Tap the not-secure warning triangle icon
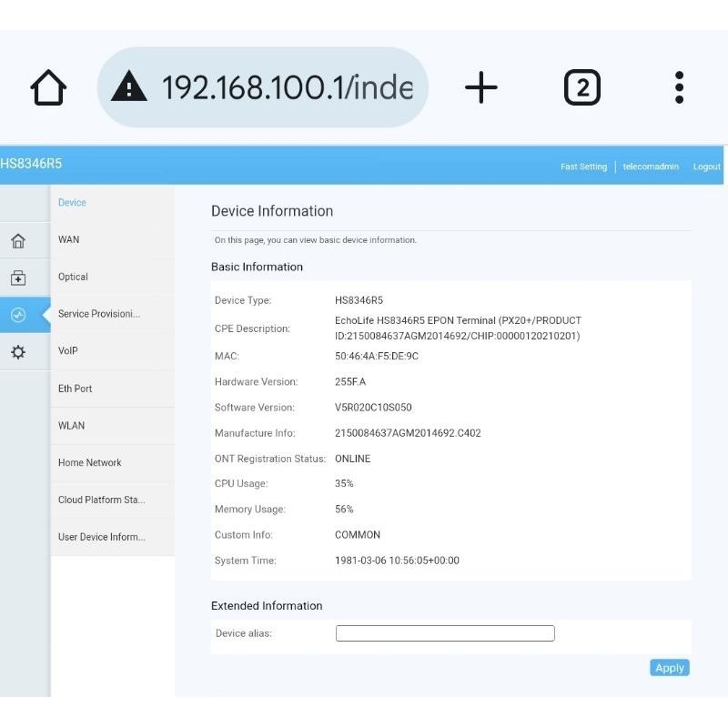Screen dimensions: 728x728 tap(128, 87)
